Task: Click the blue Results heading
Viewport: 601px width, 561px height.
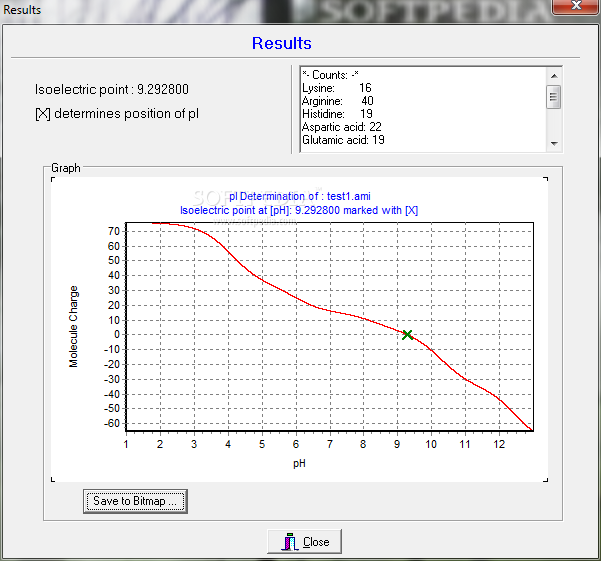Action: point(282,43)
